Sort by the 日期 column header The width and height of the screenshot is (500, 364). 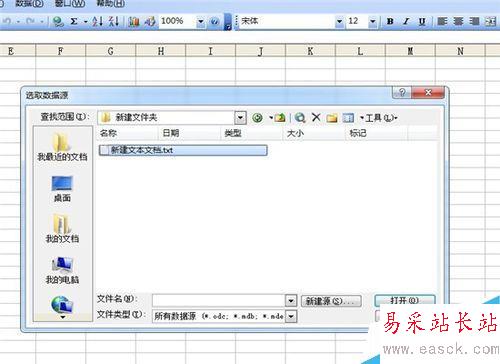click(x=189, y=133)
